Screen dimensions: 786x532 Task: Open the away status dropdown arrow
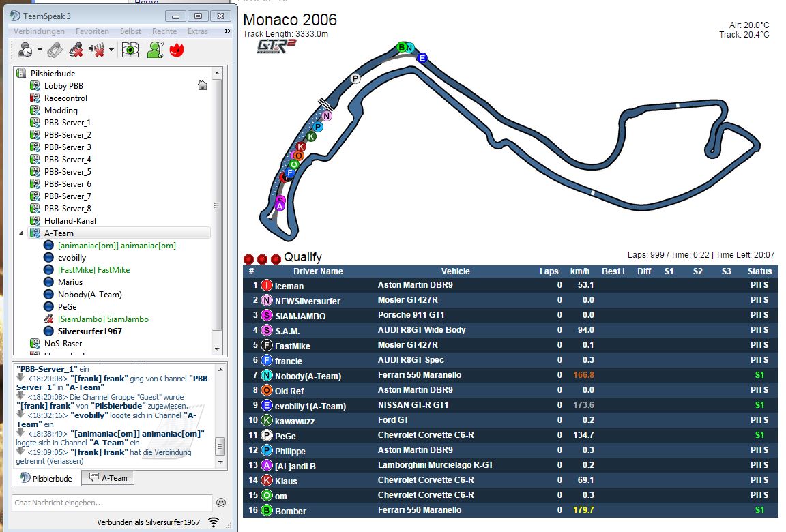pyautogui.click(x=40, y=50)
